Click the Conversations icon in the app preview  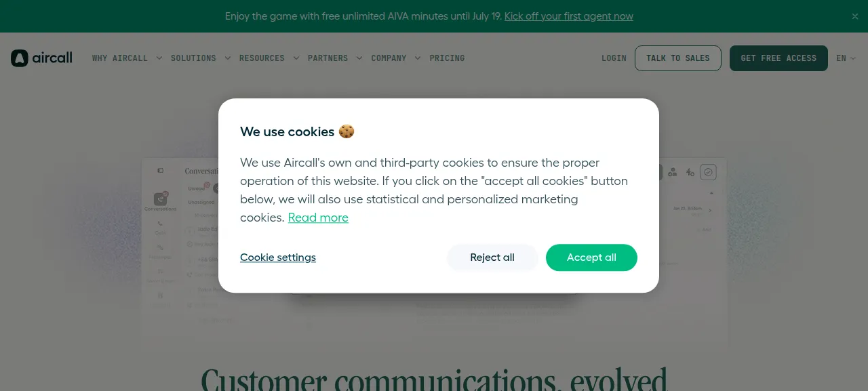pos(160,199)
